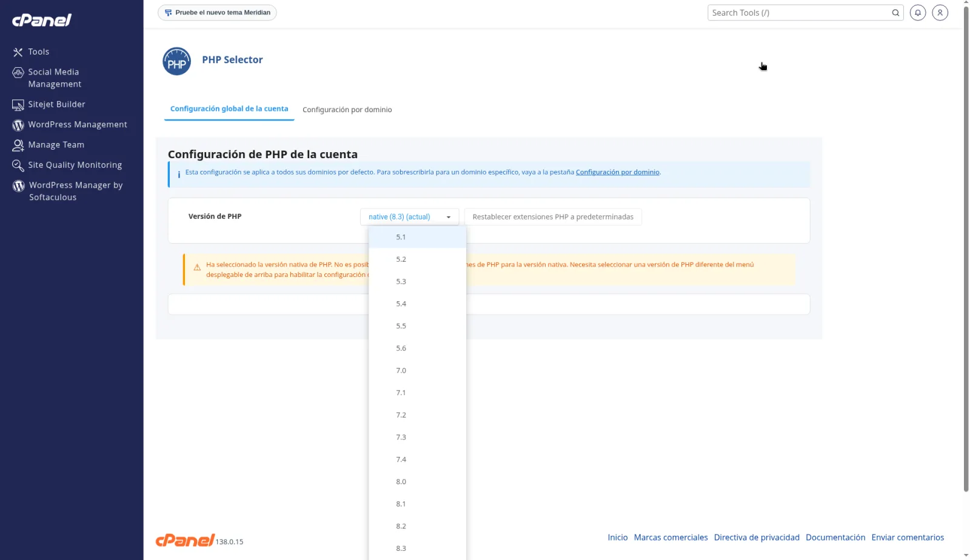This screenshot has width=970, height=560.
Task: Select PHP version 7.1 option
Action: (x=417, y=393)
